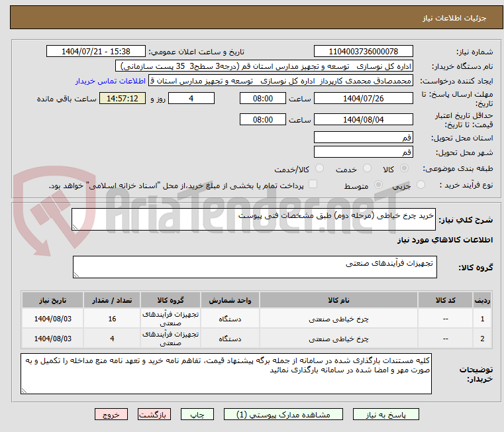Click the date 1404/08/03 in row 2

coord(53,339)
